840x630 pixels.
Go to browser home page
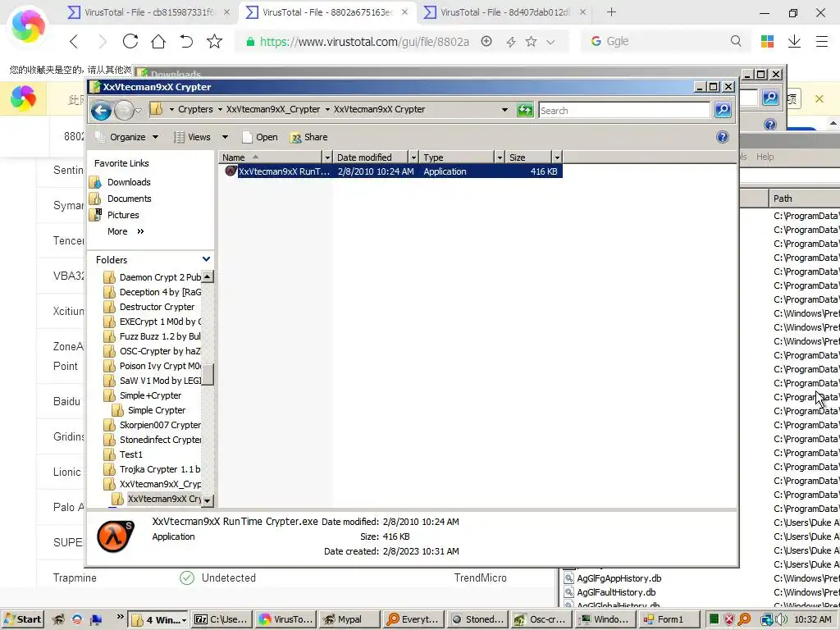pyautogui.click(x=158, y=41)
